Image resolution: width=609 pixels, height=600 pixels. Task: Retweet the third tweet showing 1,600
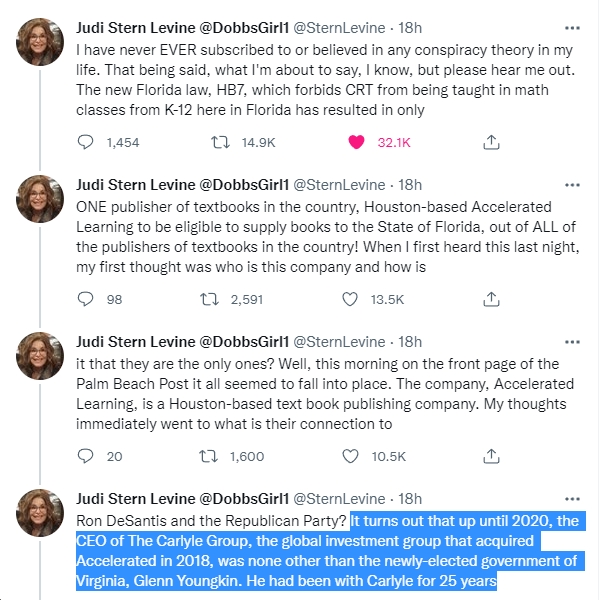(x=209, y=456)
